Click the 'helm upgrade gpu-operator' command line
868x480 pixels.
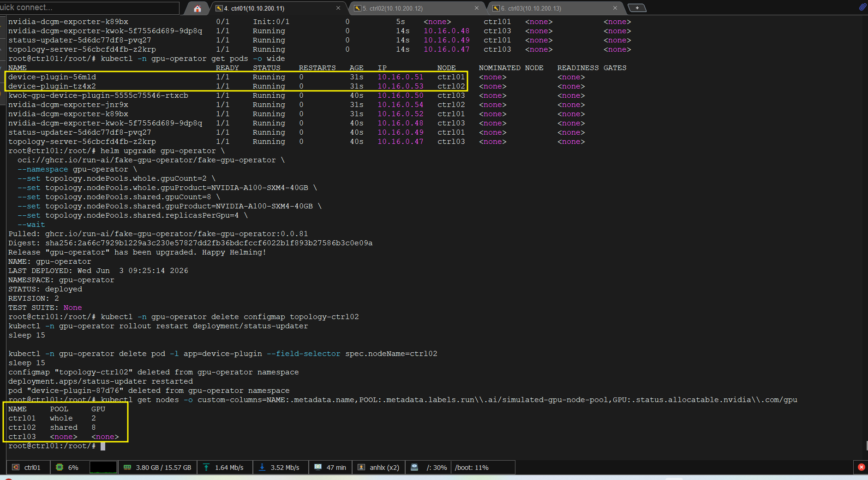[117, 151]
